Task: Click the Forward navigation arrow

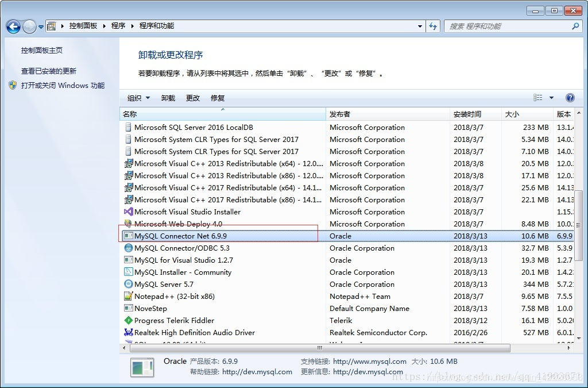Action: (x=29, y=26)
